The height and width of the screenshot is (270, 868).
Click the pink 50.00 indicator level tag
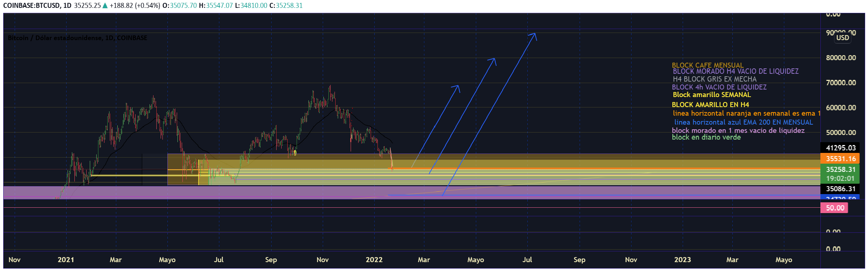834,208
